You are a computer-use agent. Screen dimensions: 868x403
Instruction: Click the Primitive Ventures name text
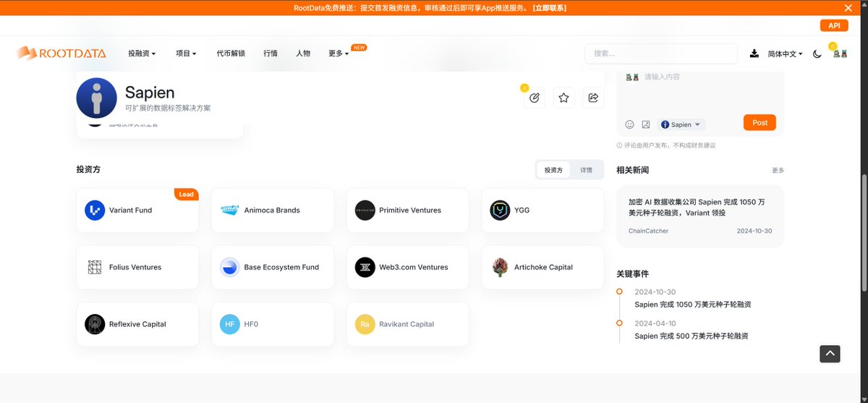click(410, 211)
